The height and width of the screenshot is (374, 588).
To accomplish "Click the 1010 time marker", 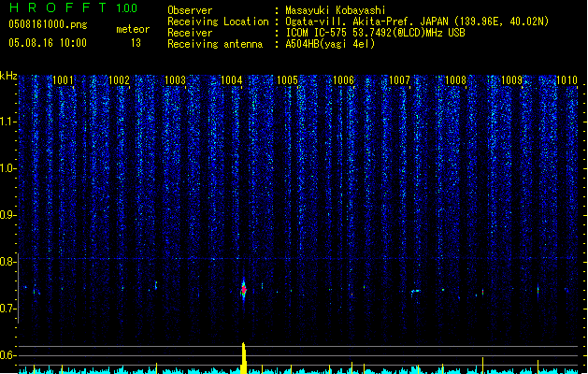I will pos(567,80).
